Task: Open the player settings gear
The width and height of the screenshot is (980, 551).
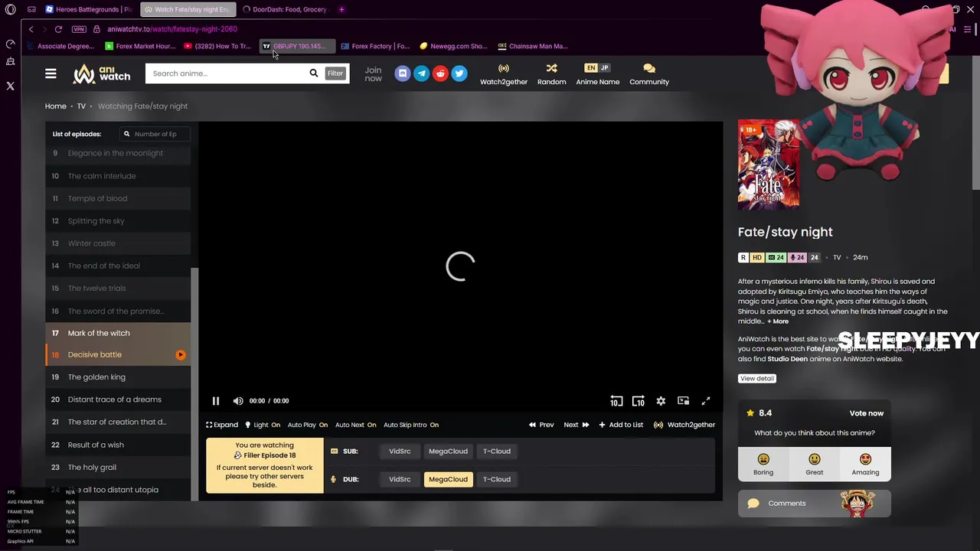Action: [x=661, y=401]
